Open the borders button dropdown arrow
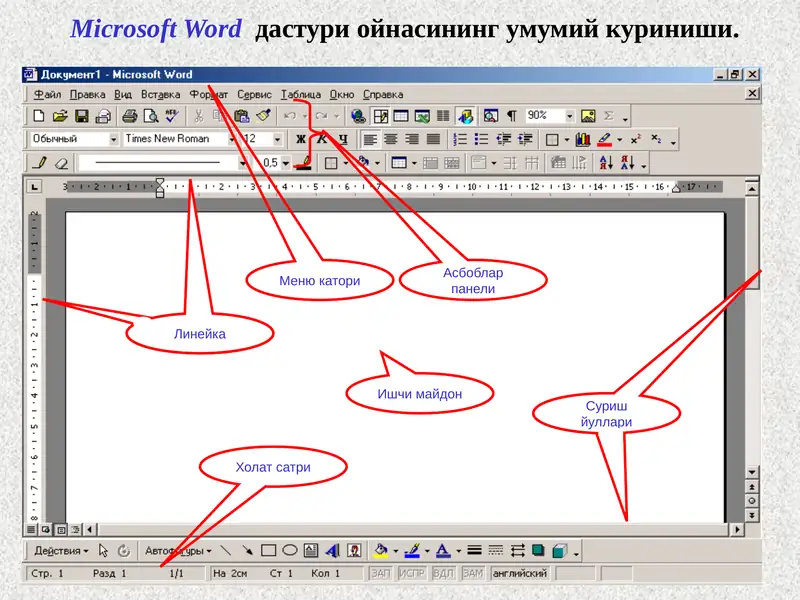Viewport: 800px width, 600px height. click(x=566, y=139)
